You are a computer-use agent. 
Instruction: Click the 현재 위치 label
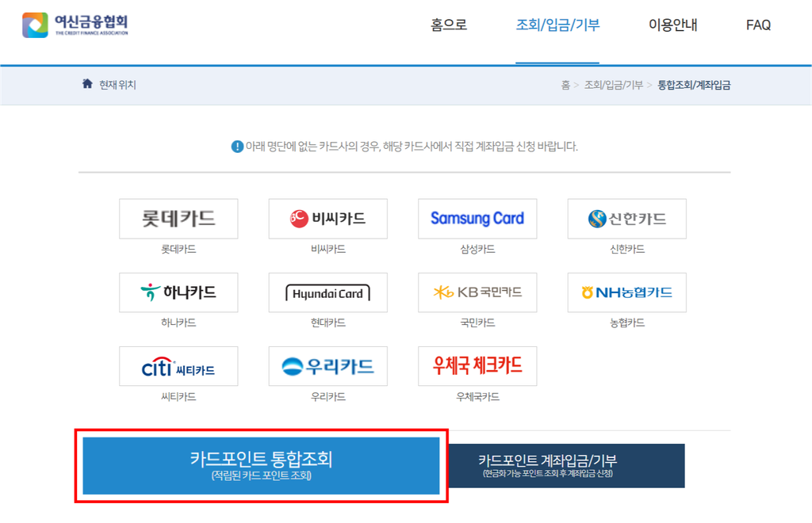pos(117,85)
